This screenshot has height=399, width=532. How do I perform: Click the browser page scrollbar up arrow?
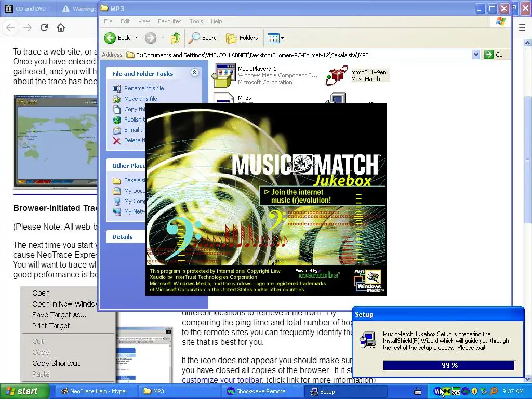[x=528, y=43]
